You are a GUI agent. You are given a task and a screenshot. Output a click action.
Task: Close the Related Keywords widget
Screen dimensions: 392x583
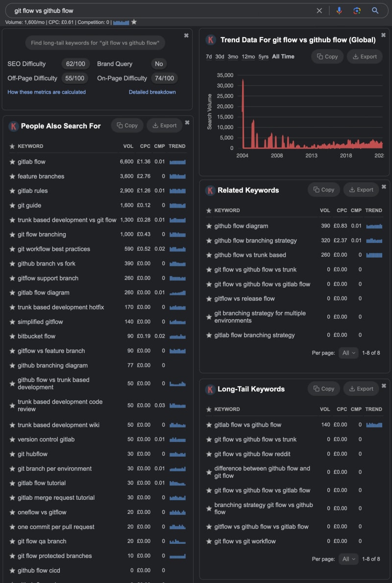point(384,187)
